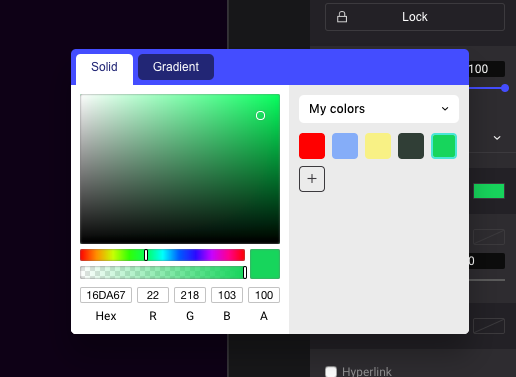Click the current color preview square
516x377 pixels.
265,264
